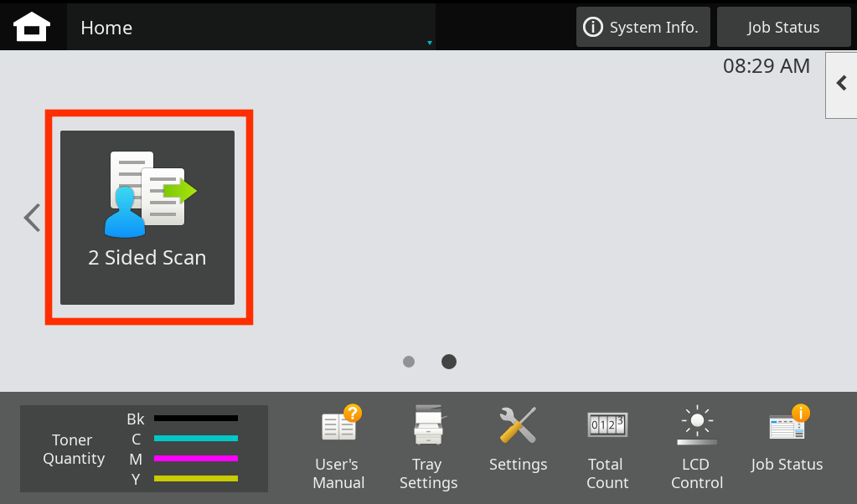The width and height of the screenshot is (857, 504).
Task: Expand the previous home screen page with left arrow
Action: (x=31, y=216)
